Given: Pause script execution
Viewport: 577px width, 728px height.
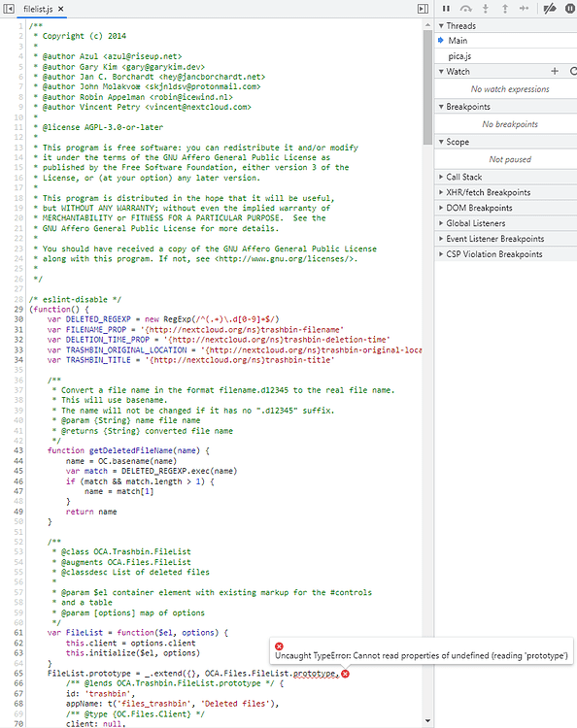Looking at the screenshot, I should point(446,9).
